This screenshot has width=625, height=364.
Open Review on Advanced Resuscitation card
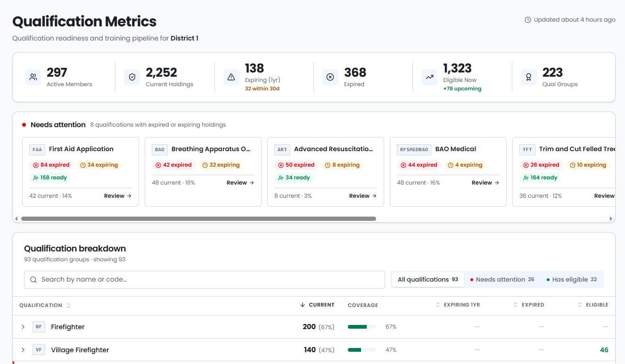[x=363, y=196]
